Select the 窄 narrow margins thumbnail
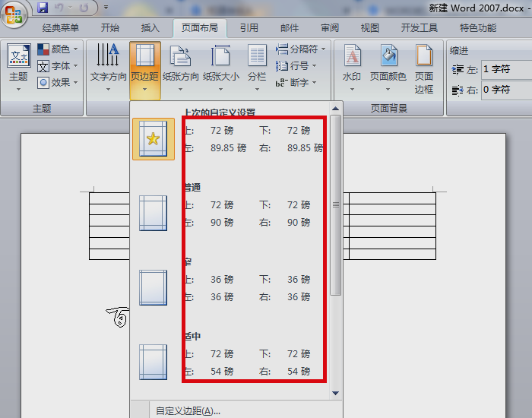The image size is (532, 418). [153, 288]
